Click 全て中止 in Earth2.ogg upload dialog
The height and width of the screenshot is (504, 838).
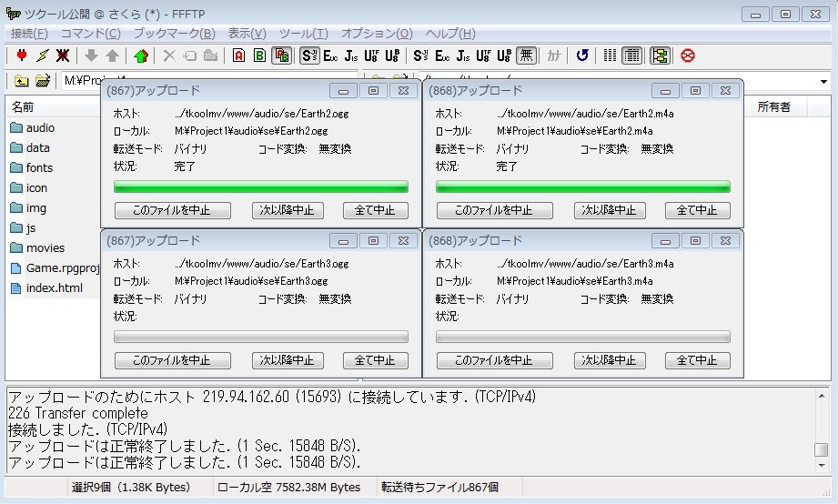click(375, 210)
